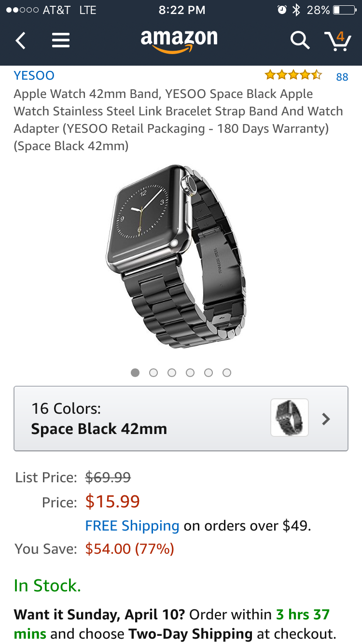
Task: Tap the chevron on color selector
Action: point(326,419)
